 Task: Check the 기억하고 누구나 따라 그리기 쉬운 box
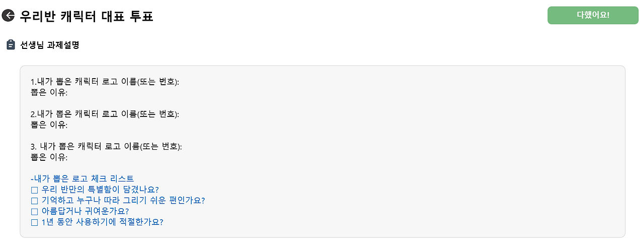35,200
